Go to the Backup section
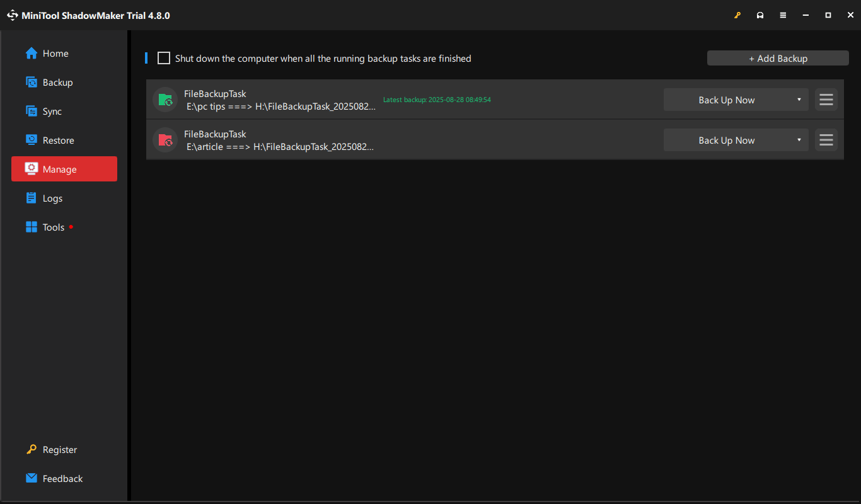 pyautogui.click(x=64, y=83)
